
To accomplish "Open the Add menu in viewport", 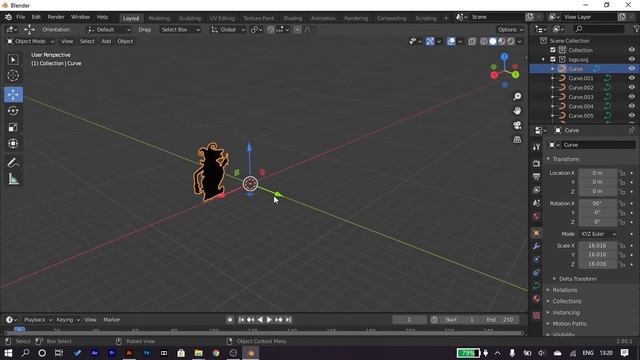I will pos(106,41).
